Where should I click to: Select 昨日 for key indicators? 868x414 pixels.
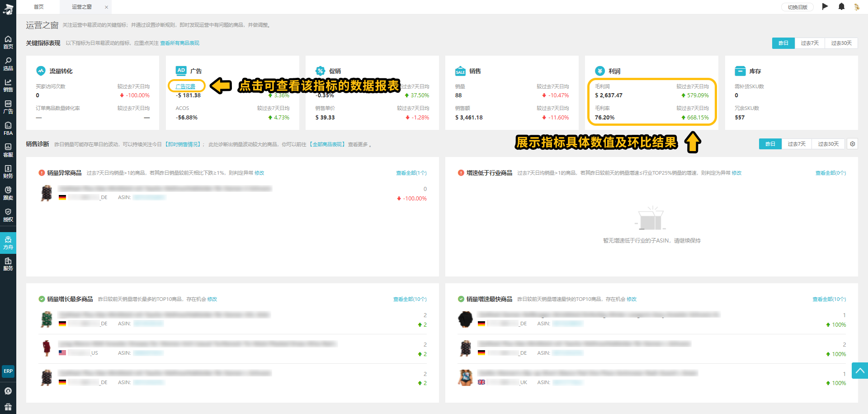tap(783, 43)
